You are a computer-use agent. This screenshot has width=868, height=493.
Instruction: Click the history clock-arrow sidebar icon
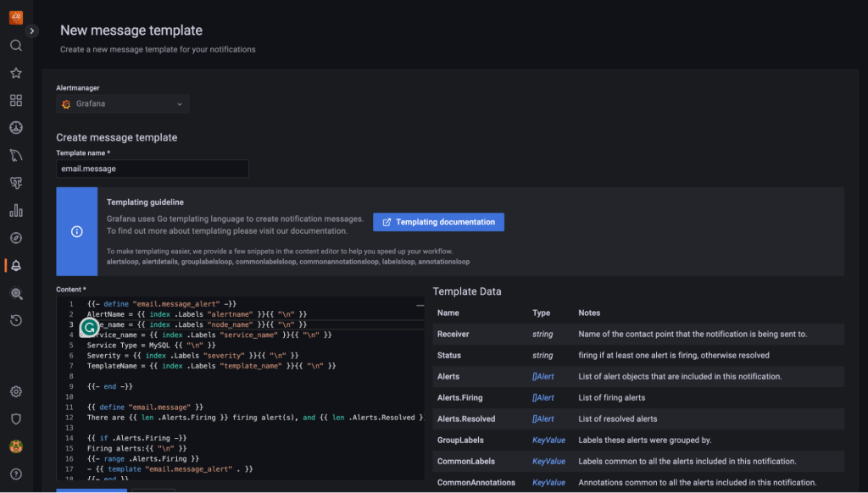click(15, 320)
